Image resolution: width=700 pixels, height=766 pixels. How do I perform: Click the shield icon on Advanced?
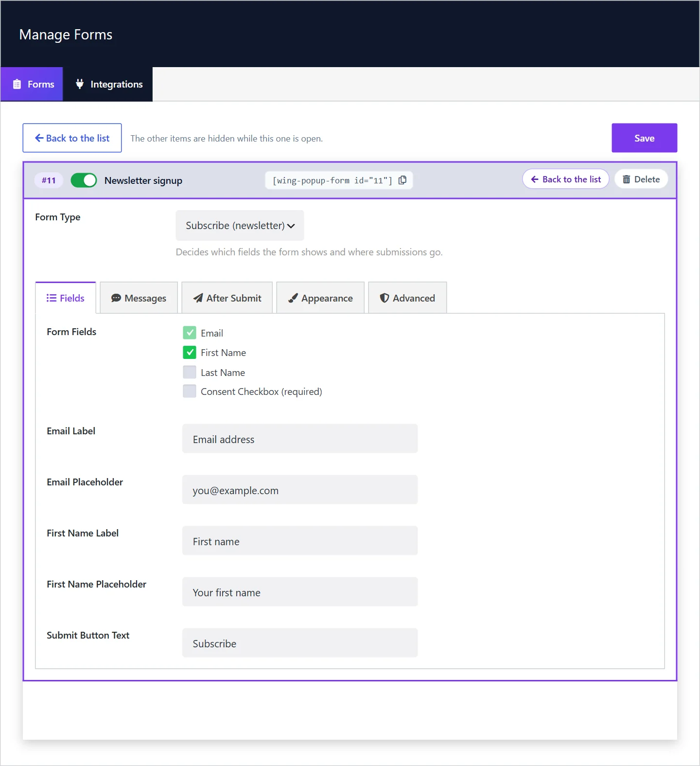pos(385,298)
